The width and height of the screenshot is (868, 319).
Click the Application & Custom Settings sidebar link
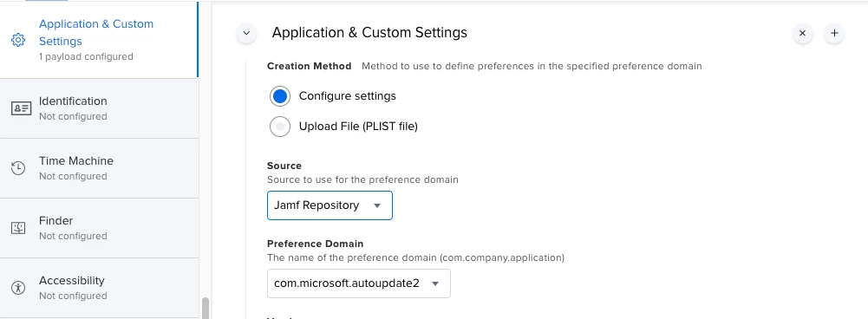(95, 33)
